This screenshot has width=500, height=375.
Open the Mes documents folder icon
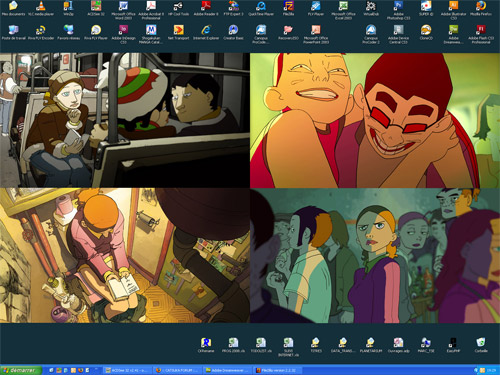pos(13,8)
